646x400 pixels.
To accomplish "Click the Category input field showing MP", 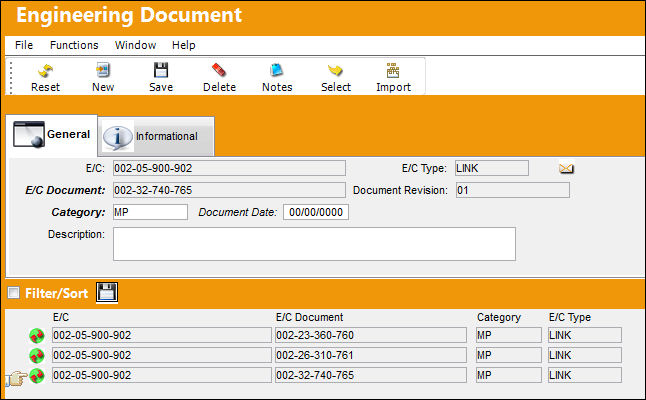I will 150,212.
